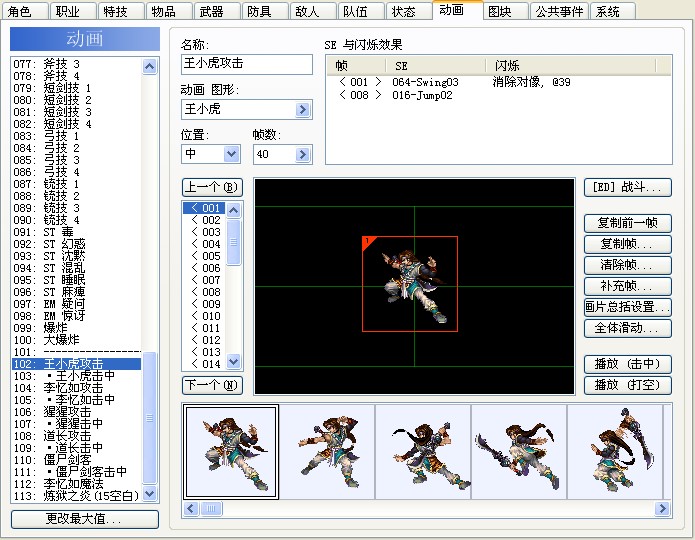Screen dimensions: 695x540
Task: Select the second sprite cell thumbnail
Action: (x=327, y=452)
